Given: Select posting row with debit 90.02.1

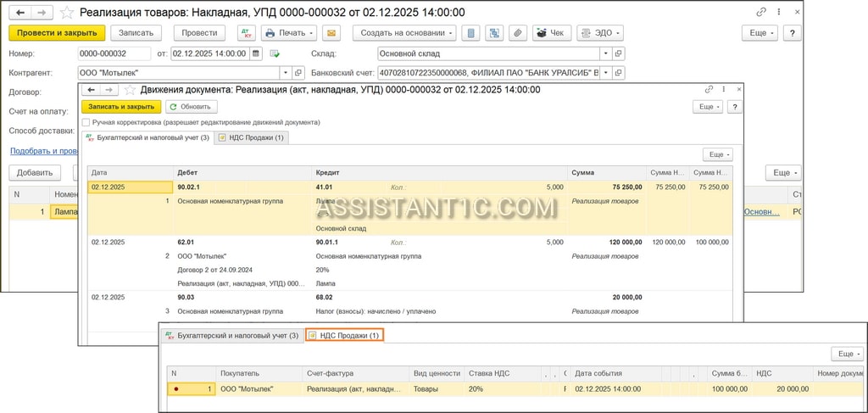Looking at the screenshot, I should (410, 208).
